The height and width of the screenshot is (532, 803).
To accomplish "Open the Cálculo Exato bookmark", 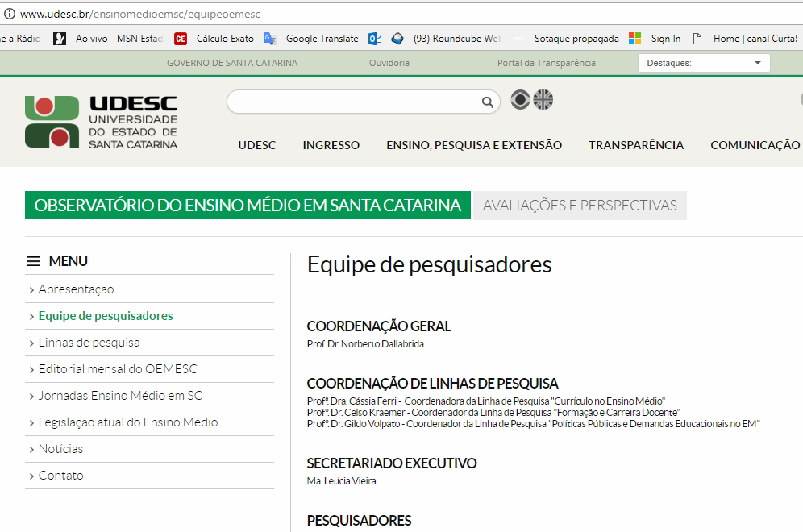I will (214, 39).
